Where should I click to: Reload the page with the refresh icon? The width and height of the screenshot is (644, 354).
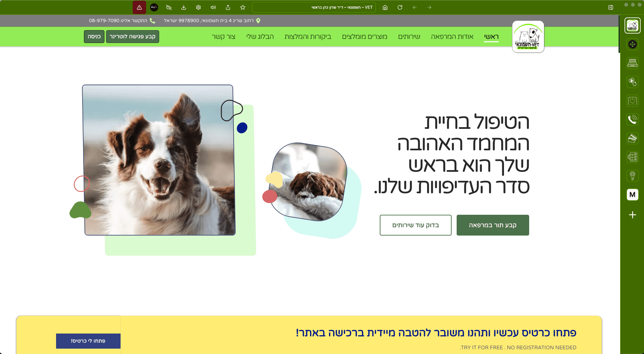pyautogui.click(x=400, y=7)
